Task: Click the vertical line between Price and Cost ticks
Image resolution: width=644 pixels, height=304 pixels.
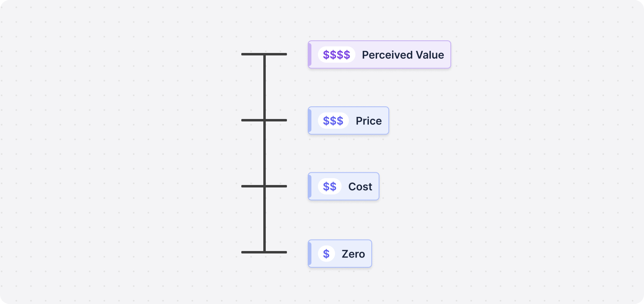Action: pos(265,153)
